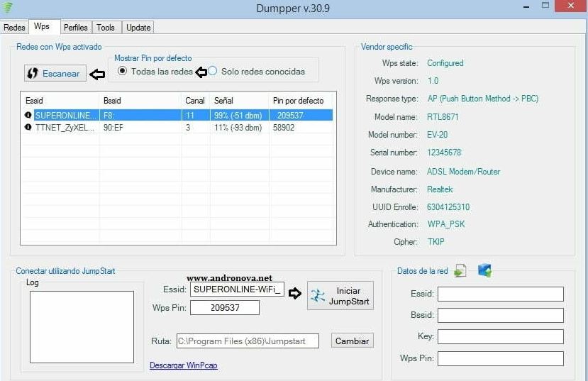Go to the Update tab

pyautogui.click(x=138, y=28)
